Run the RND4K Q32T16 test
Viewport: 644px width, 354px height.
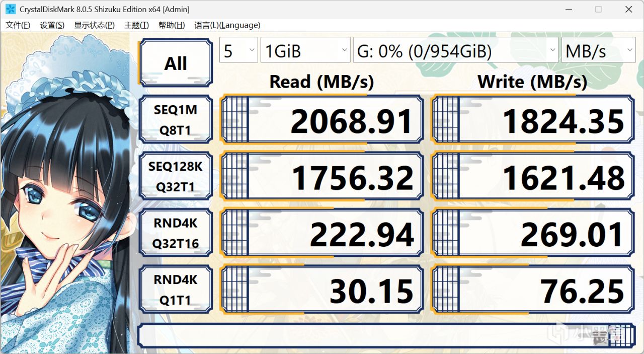pyautogui.click(x=176, y=233)
